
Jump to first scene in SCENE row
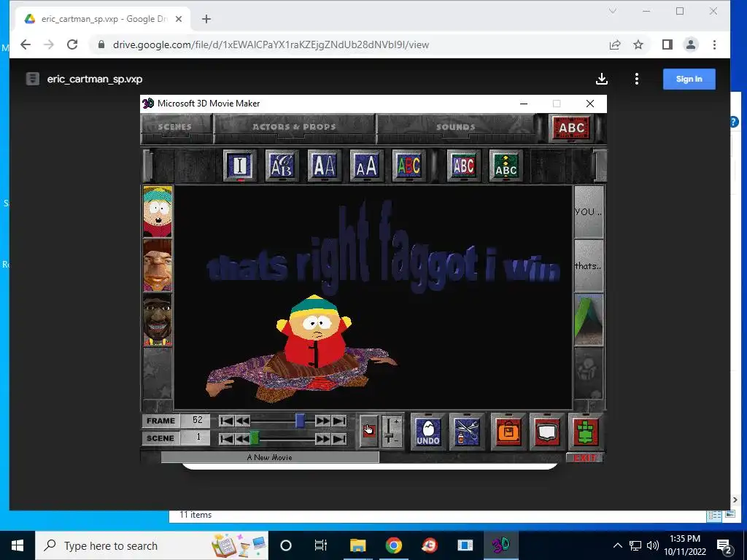(x=226, y=438)
